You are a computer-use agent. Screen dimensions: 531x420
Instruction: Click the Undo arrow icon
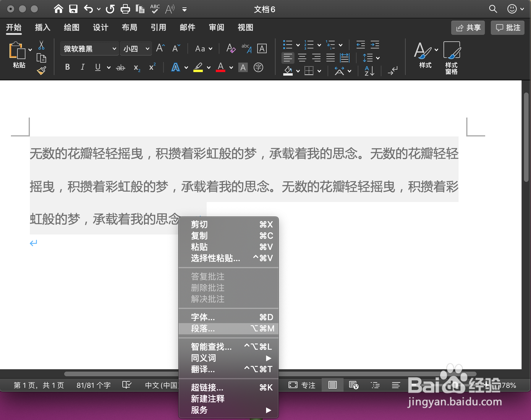88,9
